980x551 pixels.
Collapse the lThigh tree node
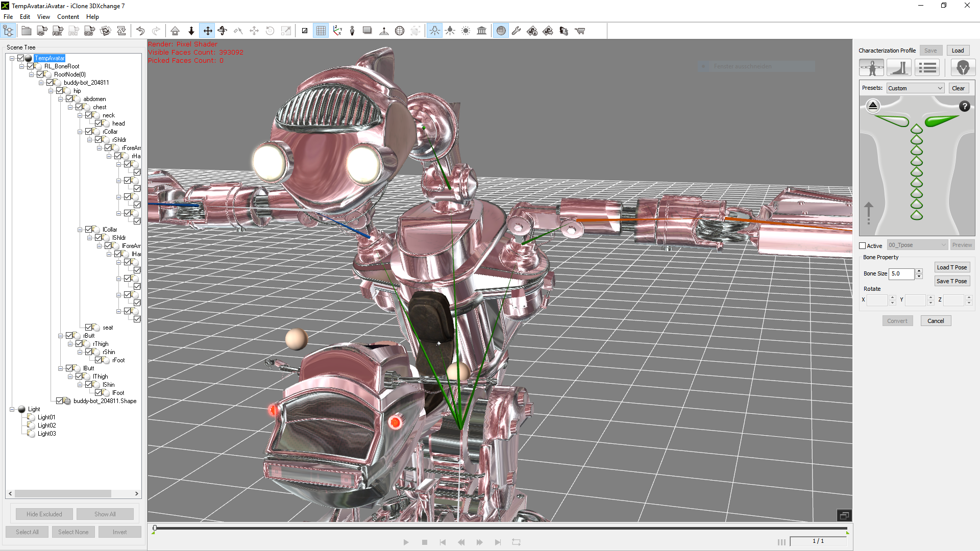click(70, 377)
